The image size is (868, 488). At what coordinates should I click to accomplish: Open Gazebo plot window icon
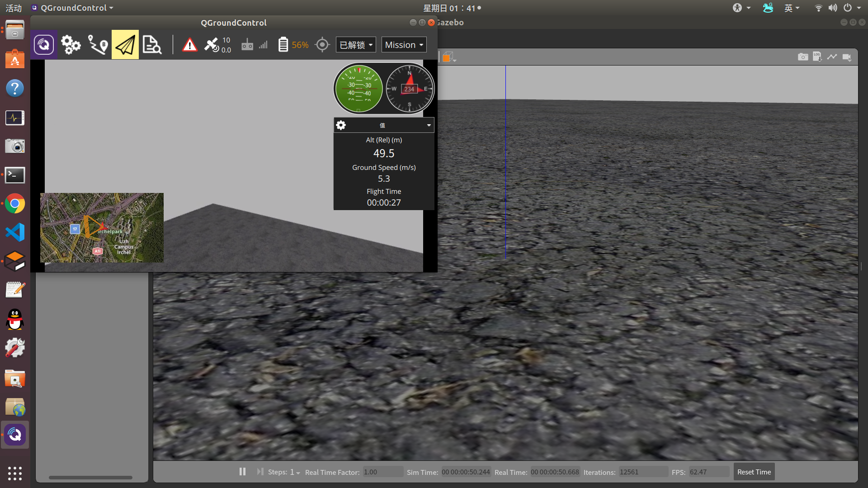click(832, 57)
